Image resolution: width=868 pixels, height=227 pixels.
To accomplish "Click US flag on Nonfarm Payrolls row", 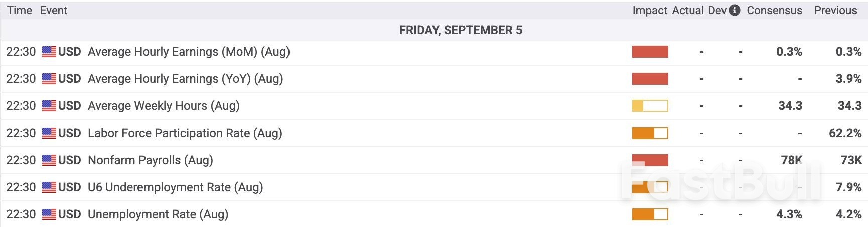I will [x=49, y=160].
